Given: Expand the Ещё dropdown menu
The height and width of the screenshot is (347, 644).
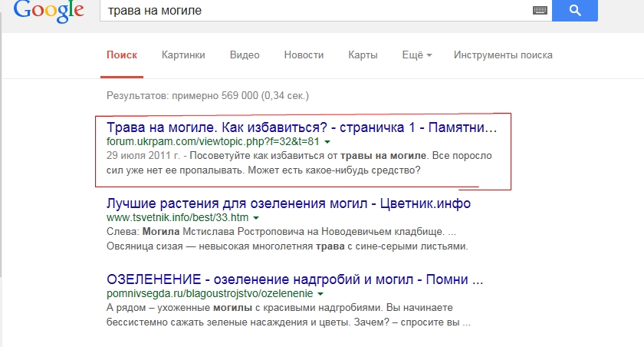Looking at the screenshot, I should point(417,55).
